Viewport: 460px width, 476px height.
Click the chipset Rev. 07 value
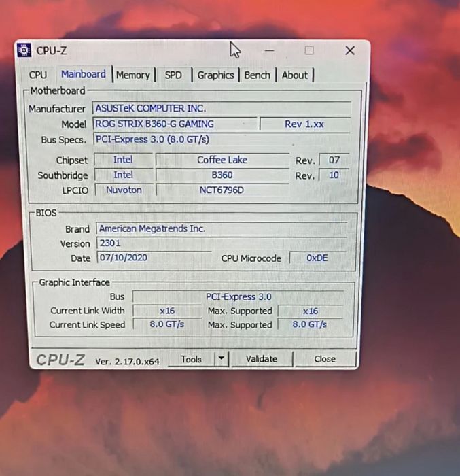tap(334, 160)
